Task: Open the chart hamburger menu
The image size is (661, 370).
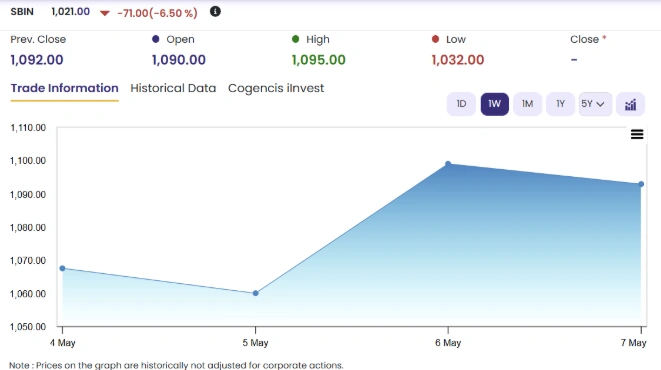Action: pyautogui.click(x=637, y=134)
